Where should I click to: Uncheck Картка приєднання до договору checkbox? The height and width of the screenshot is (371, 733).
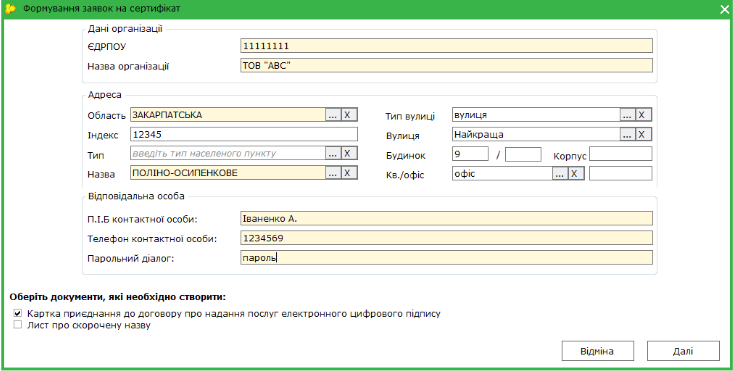[18, 314]
